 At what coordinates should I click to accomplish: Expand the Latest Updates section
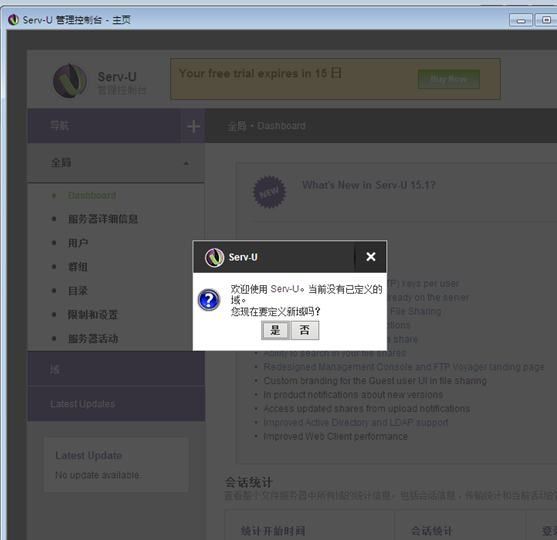pyautogui.click(x=116, y=404)
